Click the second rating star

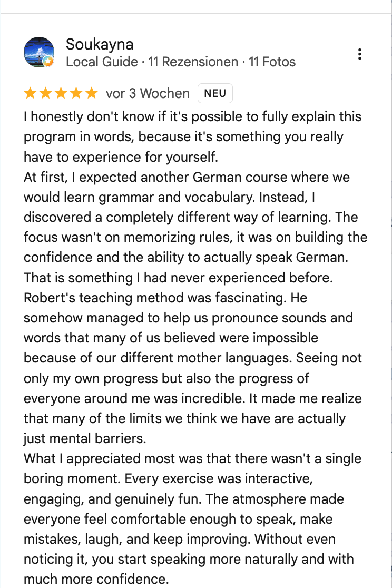coord(45,93)
